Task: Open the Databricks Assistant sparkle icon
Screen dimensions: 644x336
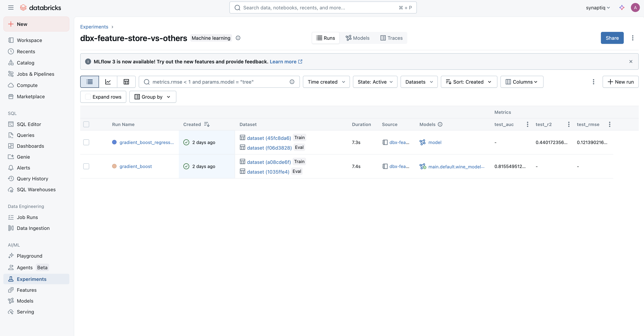Action: [622, 7]
